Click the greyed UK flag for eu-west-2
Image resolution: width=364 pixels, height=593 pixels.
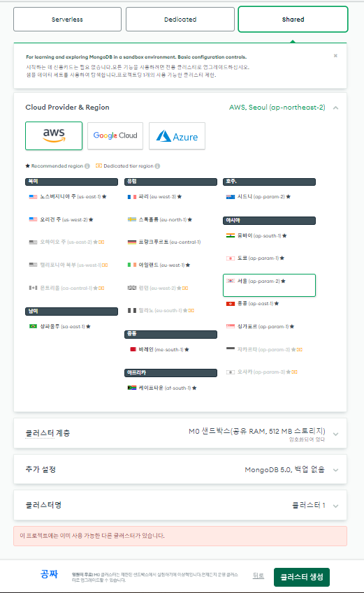tap(132, 288)
